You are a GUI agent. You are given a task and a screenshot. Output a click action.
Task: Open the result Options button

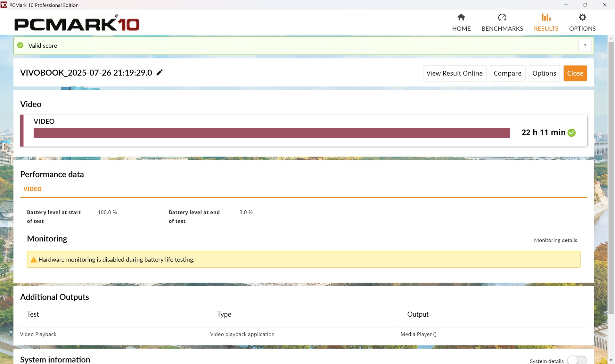click(544, 73)
